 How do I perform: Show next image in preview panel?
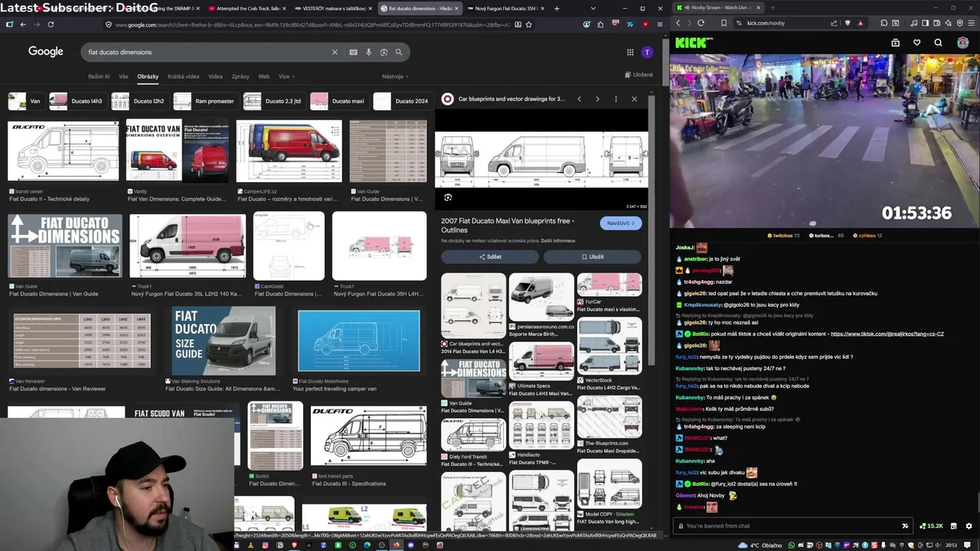pyautogui.click(x=597, y=99)
